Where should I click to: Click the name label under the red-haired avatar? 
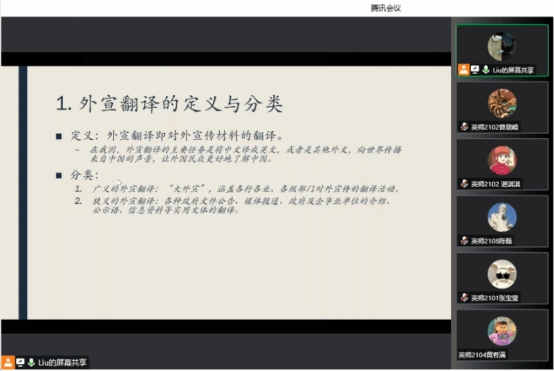click(x=495, y=184)
